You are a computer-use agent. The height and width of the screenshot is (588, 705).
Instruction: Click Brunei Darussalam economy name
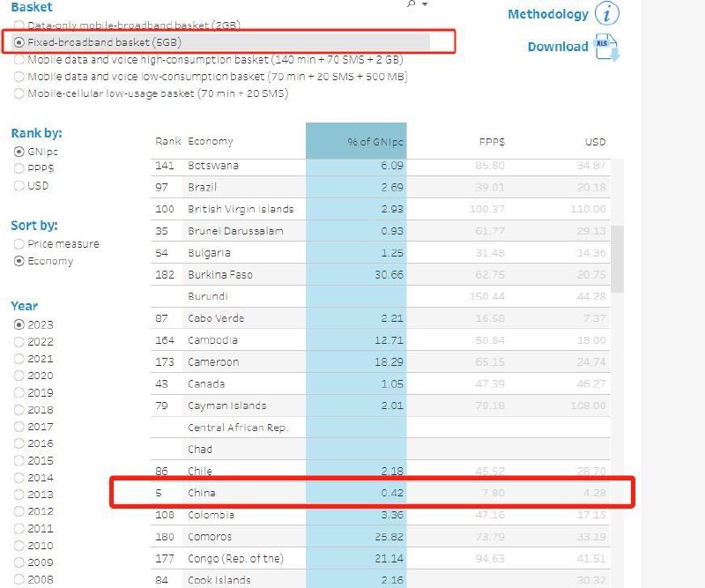(235, 231)
